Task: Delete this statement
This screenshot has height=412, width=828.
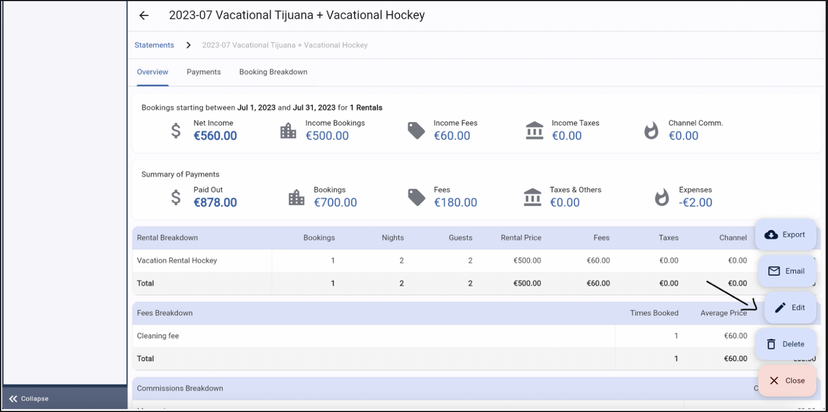Action: [x=787, y=344]
